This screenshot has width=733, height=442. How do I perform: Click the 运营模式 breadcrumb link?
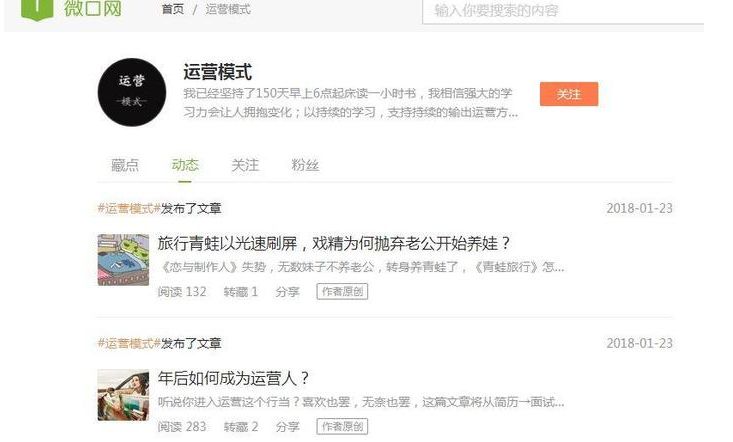click(x=228, y=9)
